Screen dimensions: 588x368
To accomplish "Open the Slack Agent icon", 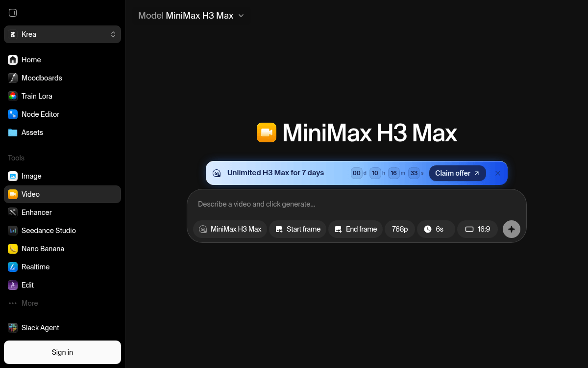I will click(13, 328).
